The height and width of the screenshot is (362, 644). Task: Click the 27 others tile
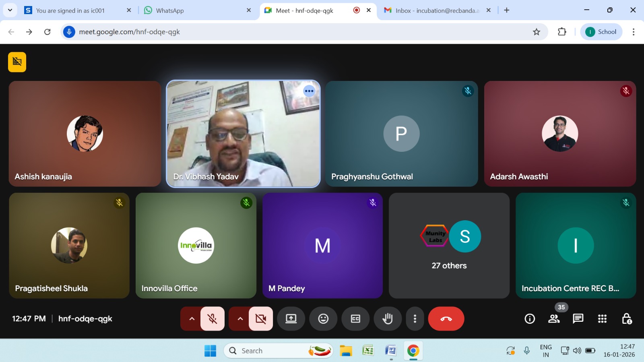449,246
